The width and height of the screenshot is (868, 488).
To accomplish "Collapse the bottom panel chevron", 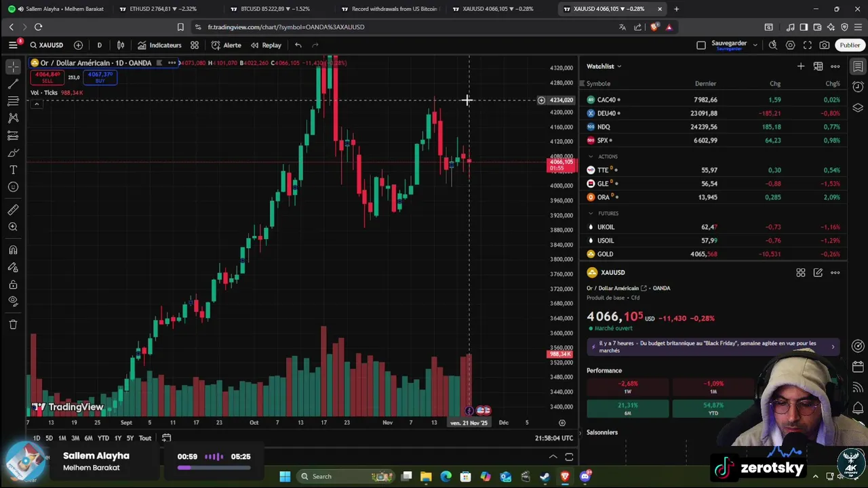I will [553, 457].
